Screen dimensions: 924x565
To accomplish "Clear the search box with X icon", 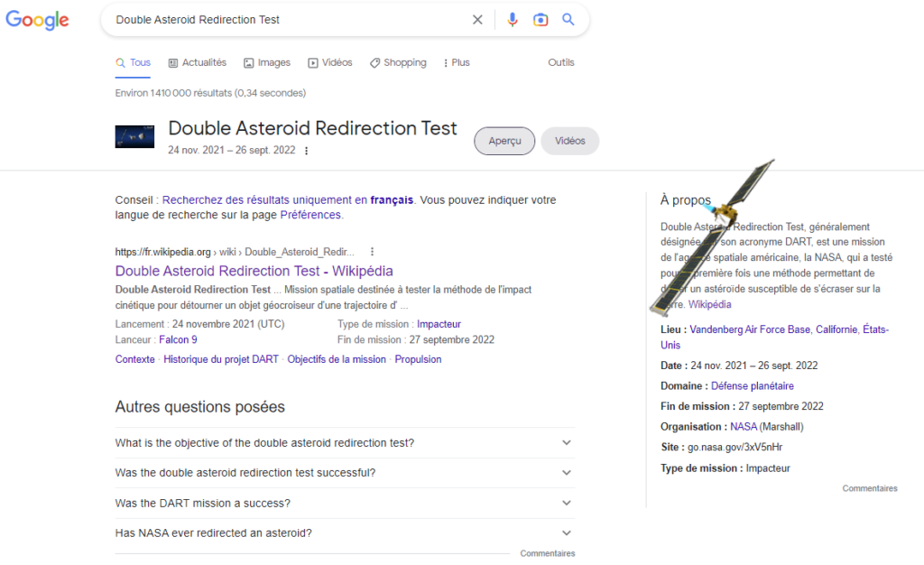I will [477, 20].
